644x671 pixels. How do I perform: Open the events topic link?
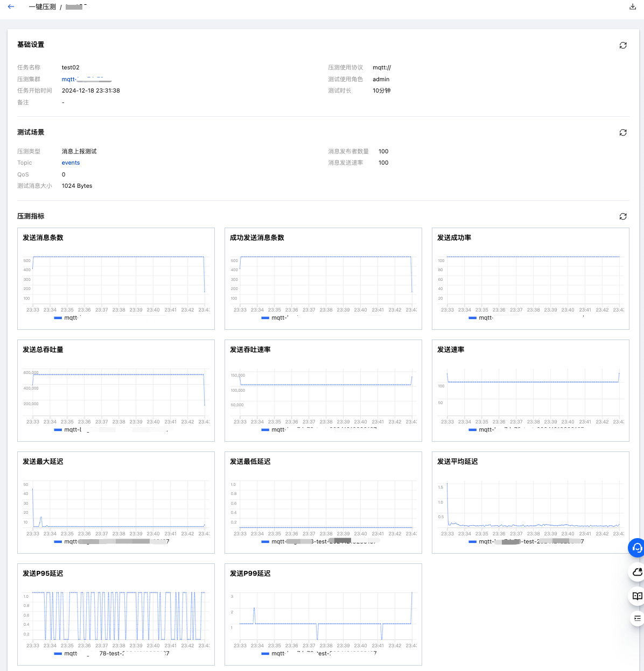(71, 163)
